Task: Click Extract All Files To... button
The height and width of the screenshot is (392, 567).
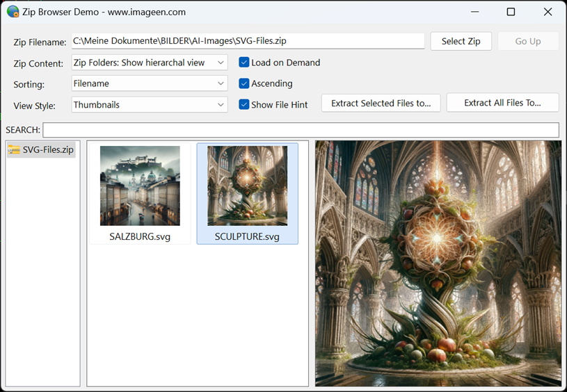Action: (502, 103)
